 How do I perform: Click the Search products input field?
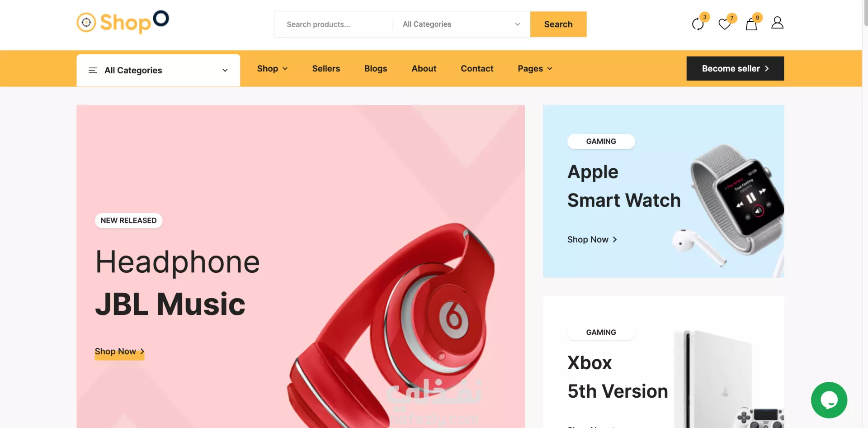[x=334, y=24]
